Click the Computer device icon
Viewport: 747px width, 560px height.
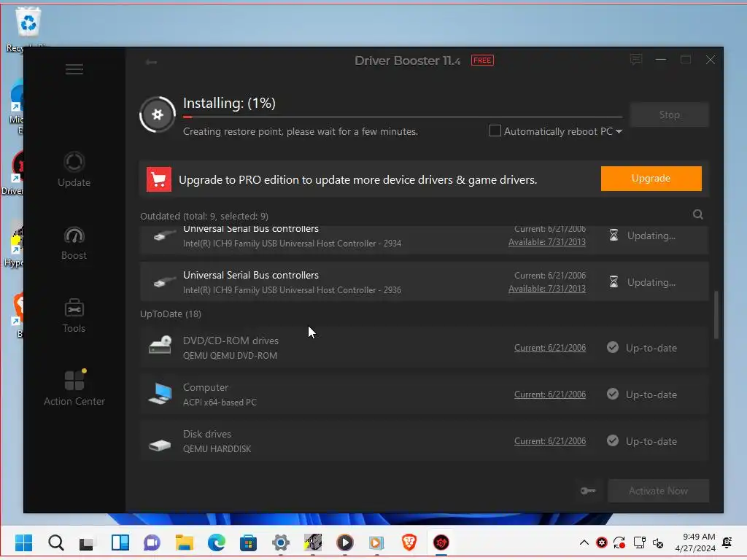(160, 394)
